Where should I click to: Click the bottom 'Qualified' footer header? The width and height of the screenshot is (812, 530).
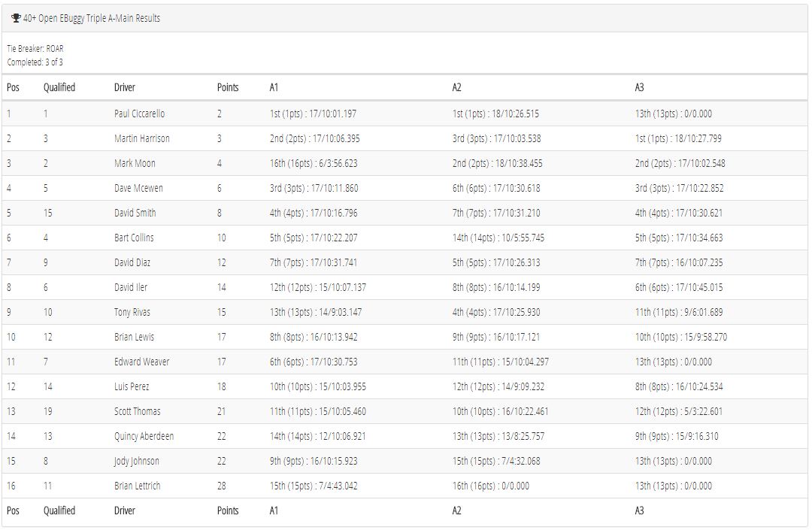click(59, 511)
